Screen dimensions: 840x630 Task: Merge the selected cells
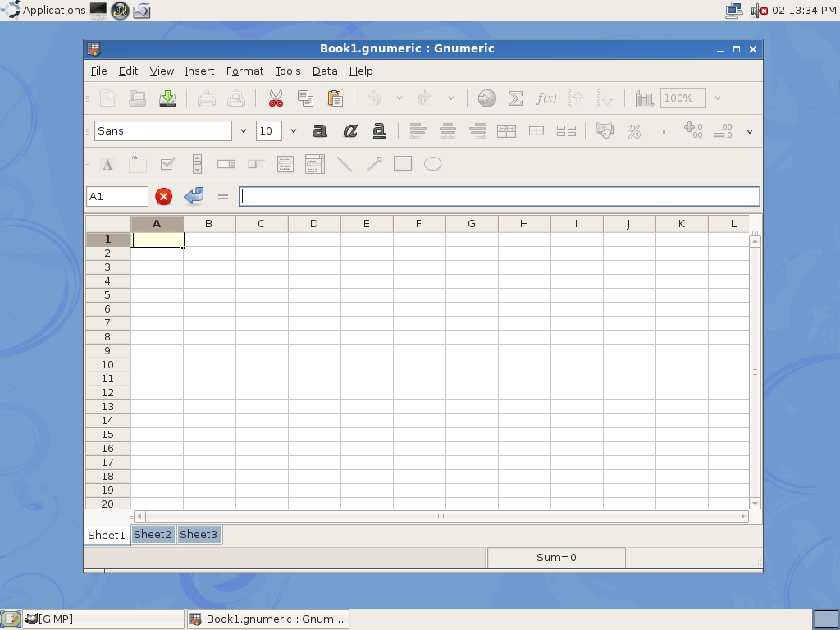point(536,131)
